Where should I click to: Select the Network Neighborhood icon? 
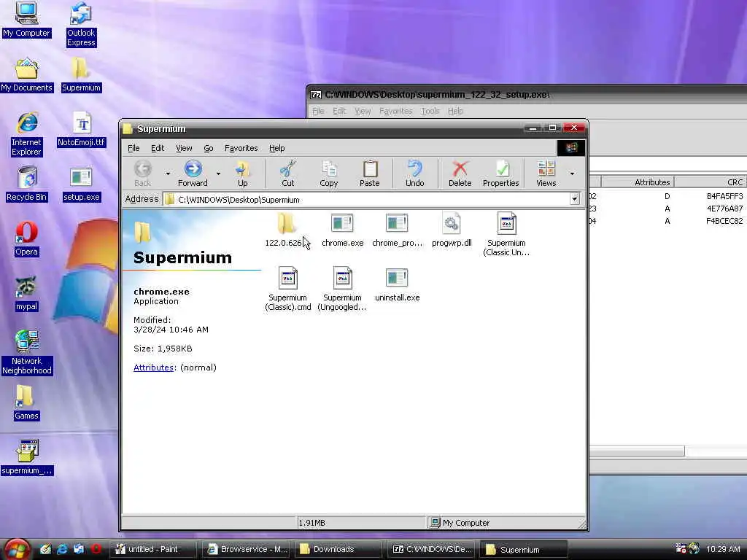click(x=26, y=352)
